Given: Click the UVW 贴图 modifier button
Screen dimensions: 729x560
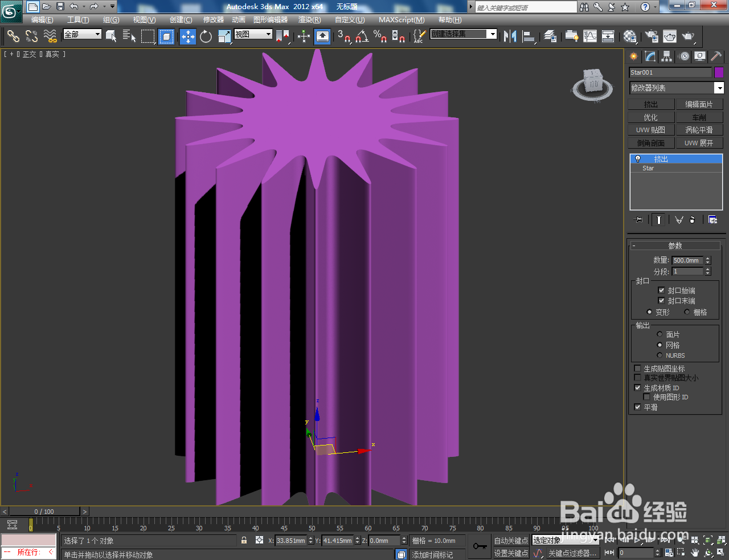Looking at the screenshot, I should pos(651,130).
